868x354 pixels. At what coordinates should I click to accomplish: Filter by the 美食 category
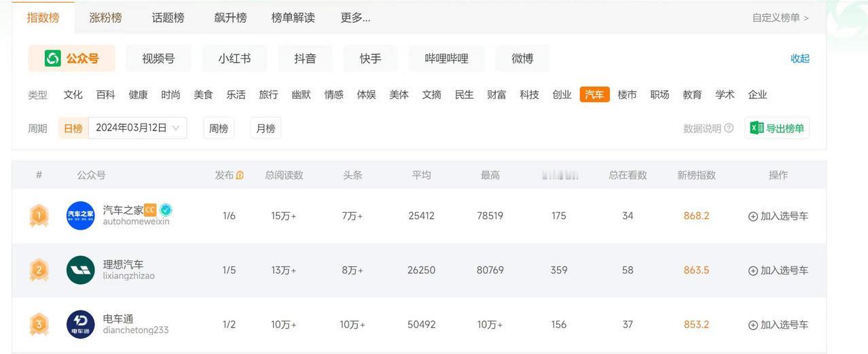203,94
